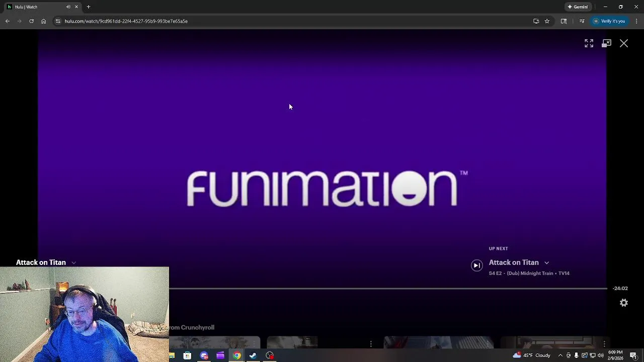Click S4 E2 Midnight Train episode info
Viewport: 644px width, 362px height.
pos(529,274)
